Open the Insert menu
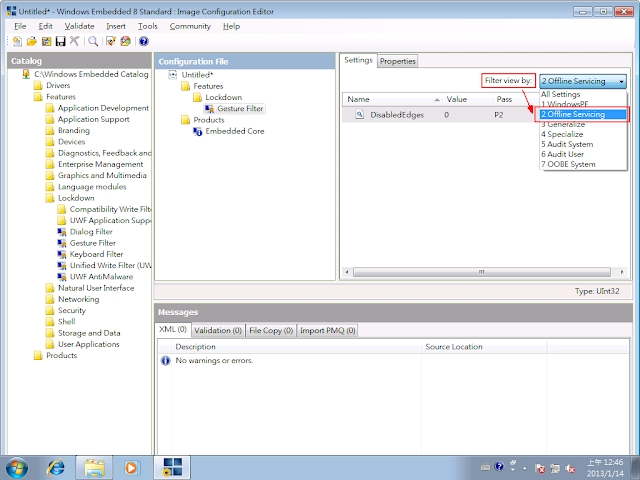640x480 pixels. 116,27
